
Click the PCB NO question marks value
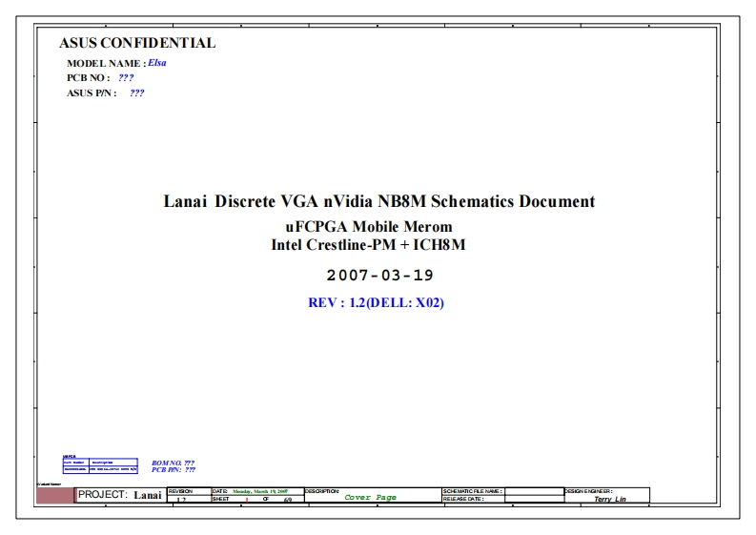coord(126,78)
